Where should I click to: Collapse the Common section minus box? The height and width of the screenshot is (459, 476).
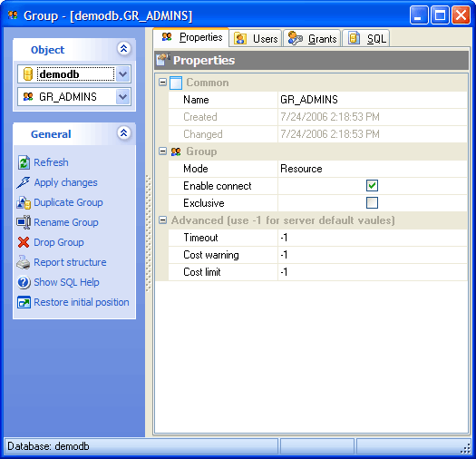pyautogui.click(x=162, y=82)
